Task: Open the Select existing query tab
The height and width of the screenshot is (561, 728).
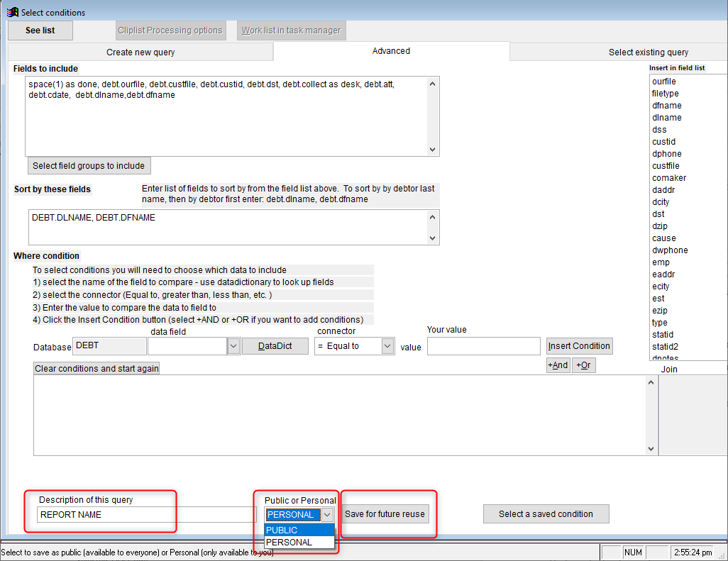Action: pos(648,52)
